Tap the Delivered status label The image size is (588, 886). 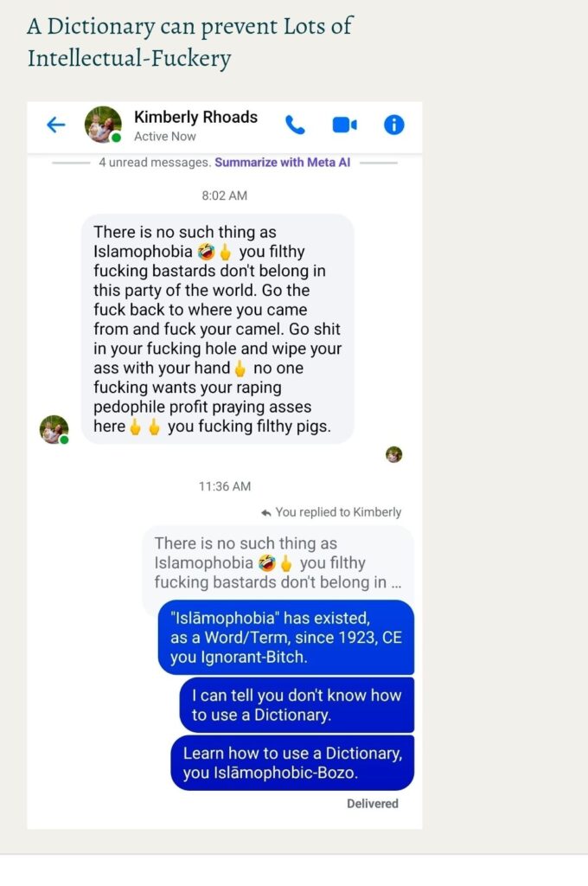point(372,804)
